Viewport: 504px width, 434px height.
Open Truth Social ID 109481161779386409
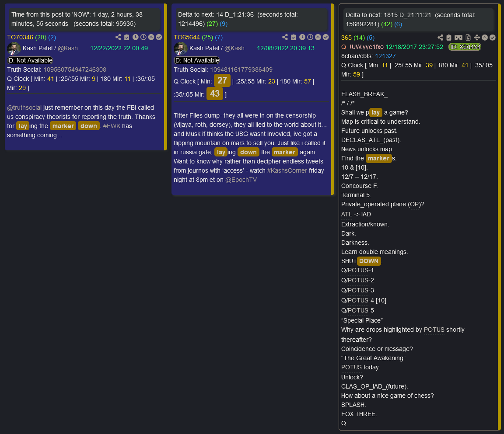(x=241, y=69)
